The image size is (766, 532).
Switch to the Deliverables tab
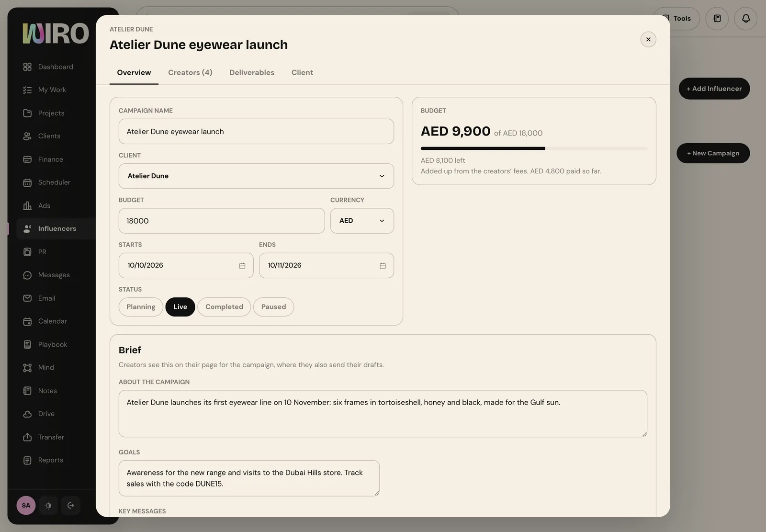[252, 73]
